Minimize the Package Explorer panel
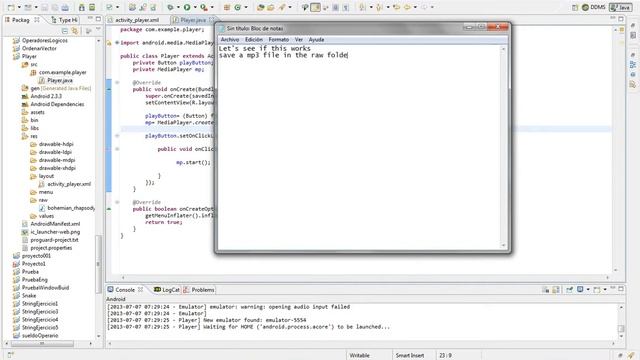Image resolution: width=640 pixels, height=360 pixels. [x=90, y=19]
